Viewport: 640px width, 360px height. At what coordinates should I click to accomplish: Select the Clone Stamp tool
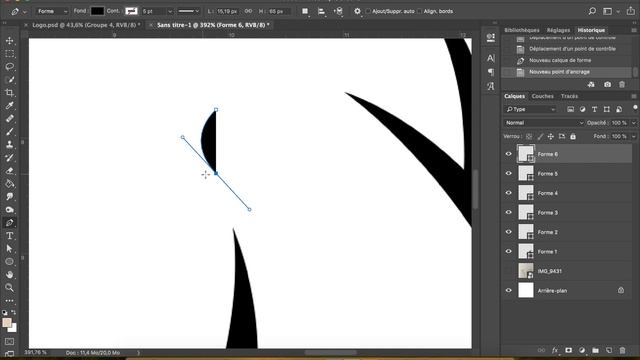pyautogui.click(x=9, y=144)
